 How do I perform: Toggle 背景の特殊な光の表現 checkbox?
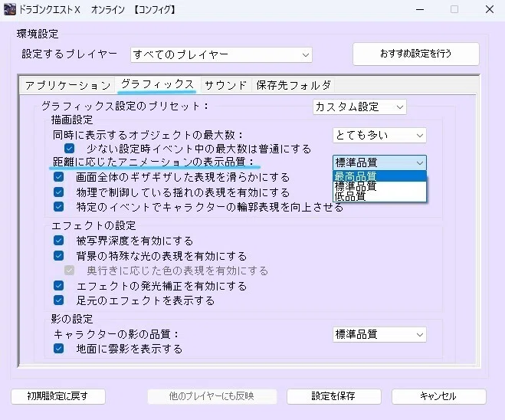pos(58,256)
